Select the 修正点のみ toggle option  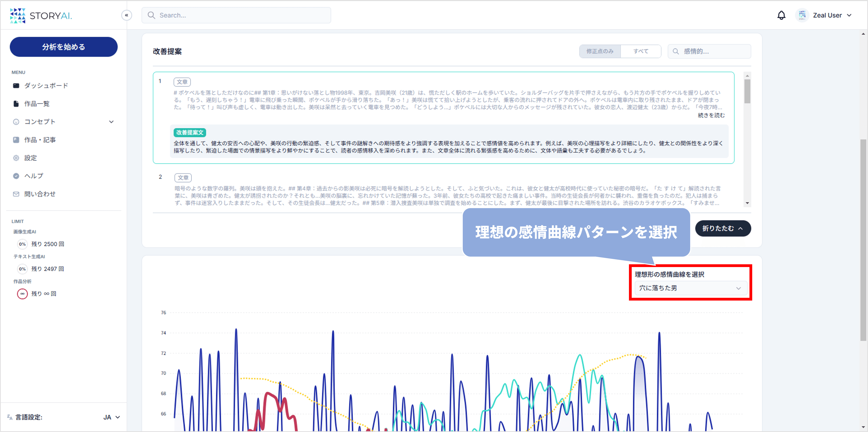[600, 51]
